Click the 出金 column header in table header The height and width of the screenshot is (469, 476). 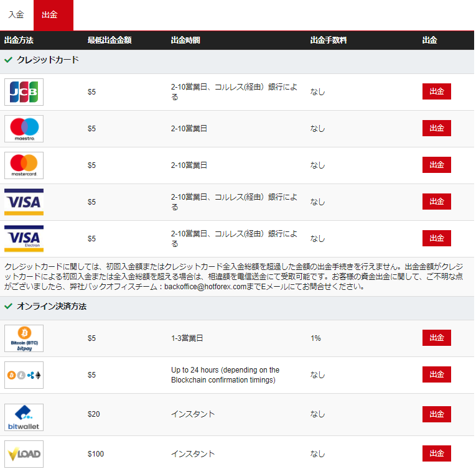[x=429, y=40]
